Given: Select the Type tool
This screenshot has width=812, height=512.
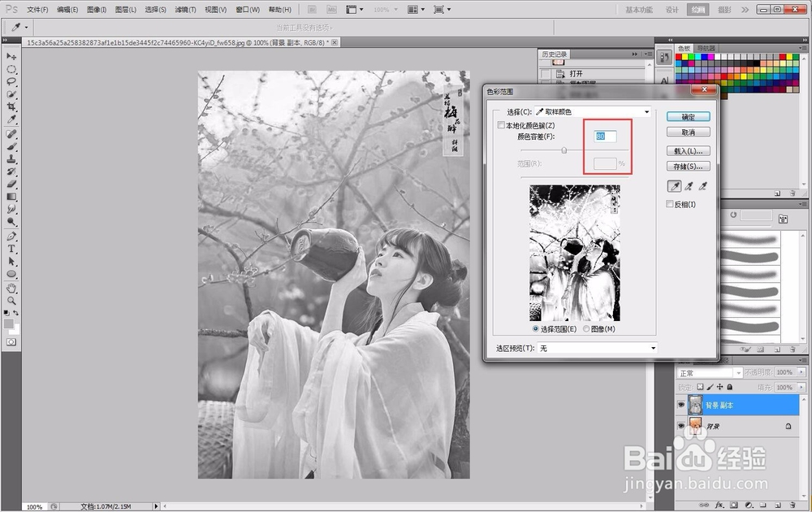Looking at the screenshot, I should [11, 249].
